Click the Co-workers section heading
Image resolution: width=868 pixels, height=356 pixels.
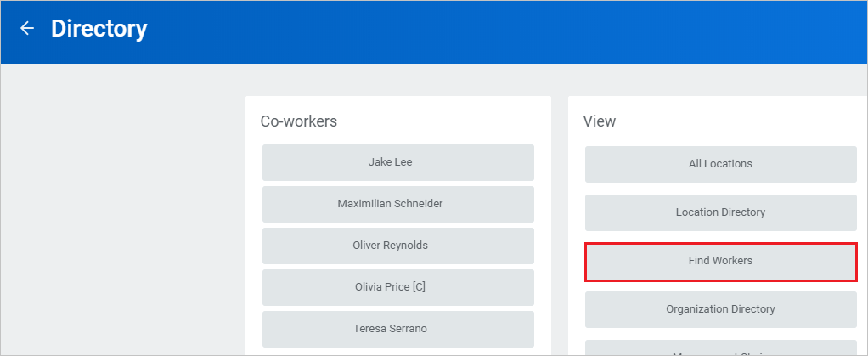pyautogui.click(x=298, y=121)
